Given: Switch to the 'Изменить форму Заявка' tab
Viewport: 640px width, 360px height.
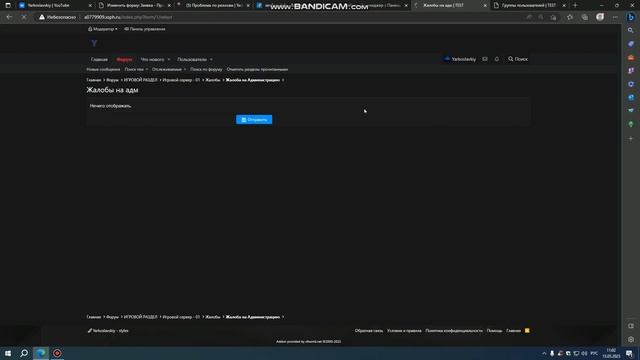Looking at the screenshot, I should (x=135, y=5).
